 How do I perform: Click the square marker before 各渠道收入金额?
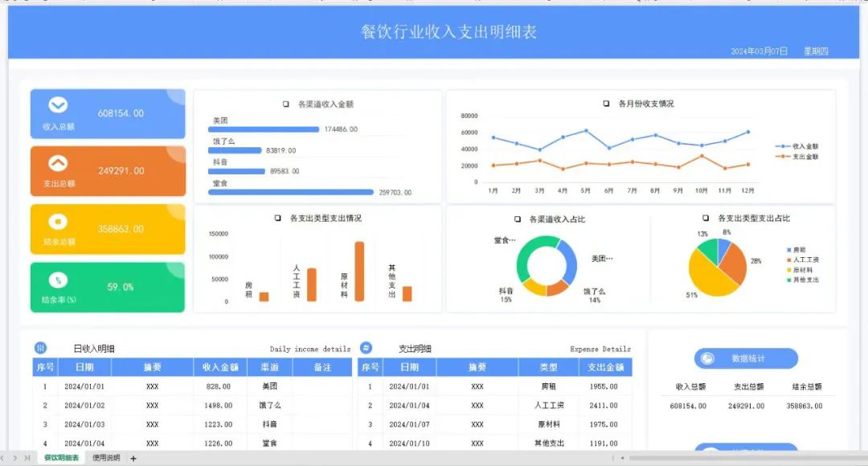tap(285, 104)
